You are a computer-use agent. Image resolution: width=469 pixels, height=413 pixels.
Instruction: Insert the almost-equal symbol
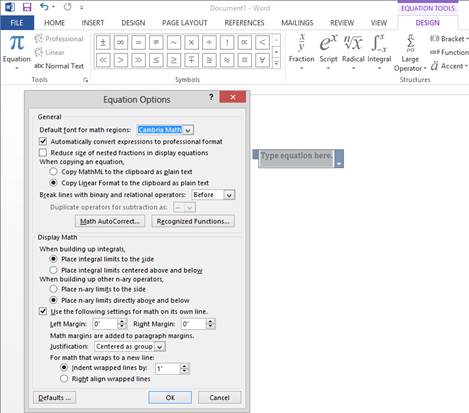[x=227, y=60]
